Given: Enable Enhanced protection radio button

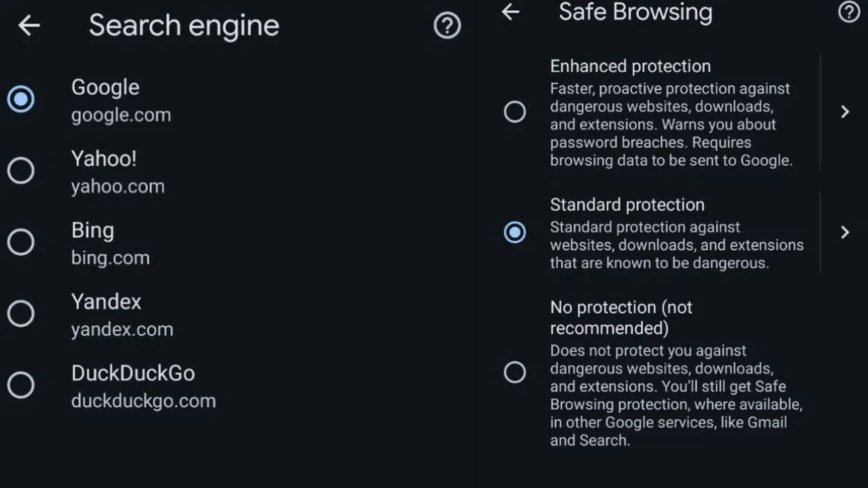Looking at the screenshot, I should click(x=515, y=112).
